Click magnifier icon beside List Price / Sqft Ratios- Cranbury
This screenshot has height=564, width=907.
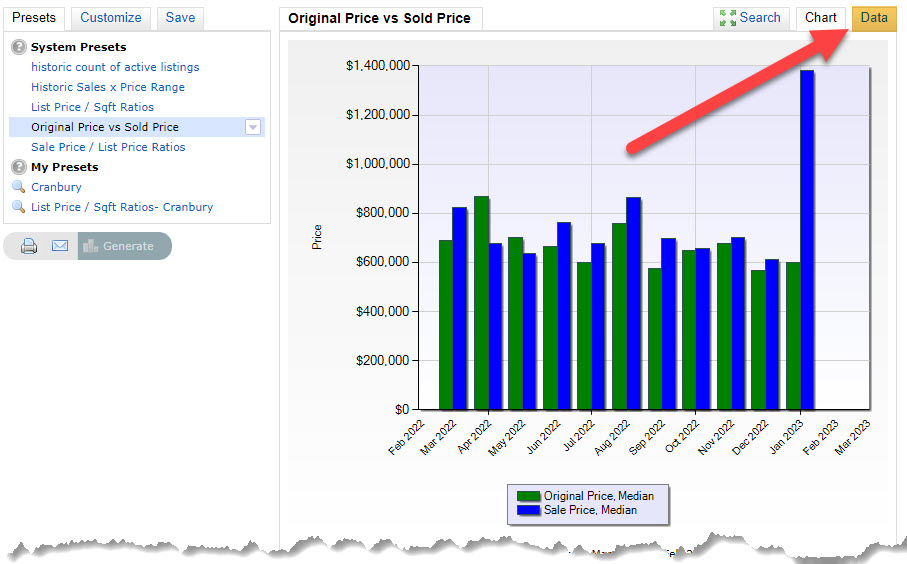[x=18, y=207]
